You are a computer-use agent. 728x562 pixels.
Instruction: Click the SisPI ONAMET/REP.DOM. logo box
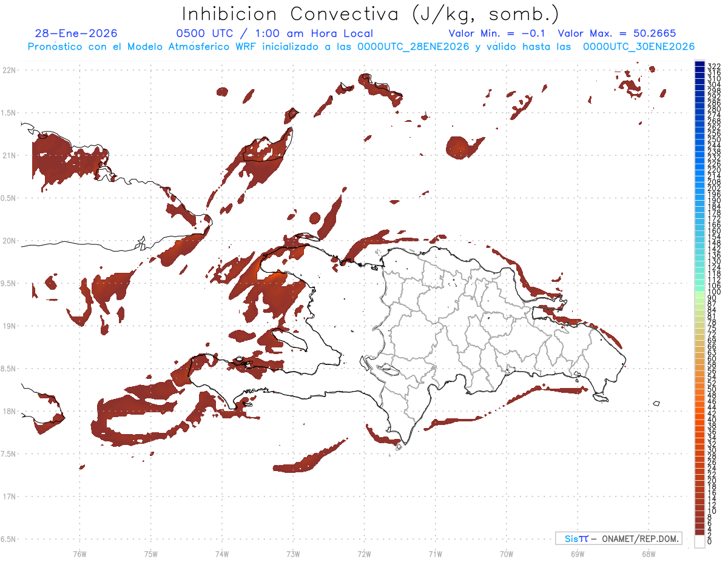618,538
